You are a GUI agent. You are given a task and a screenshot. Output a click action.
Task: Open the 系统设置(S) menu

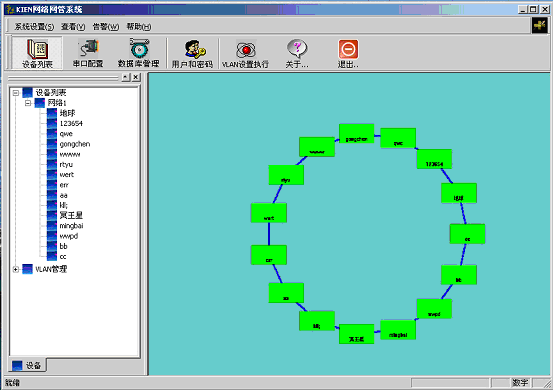(34, 26)
